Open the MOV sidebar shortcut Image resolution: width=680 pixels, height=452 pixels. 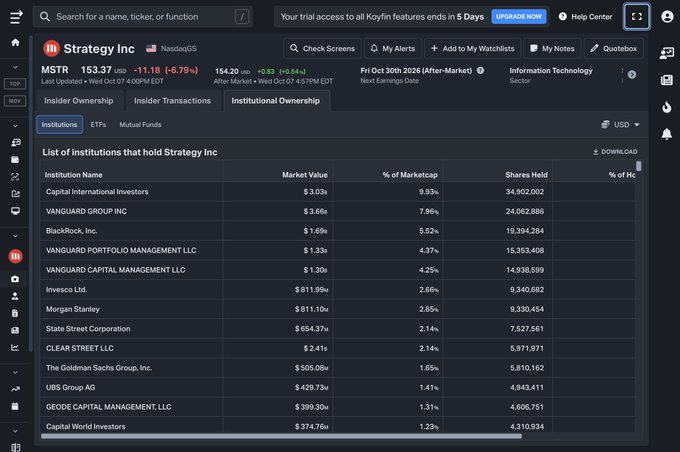(15, 101)
